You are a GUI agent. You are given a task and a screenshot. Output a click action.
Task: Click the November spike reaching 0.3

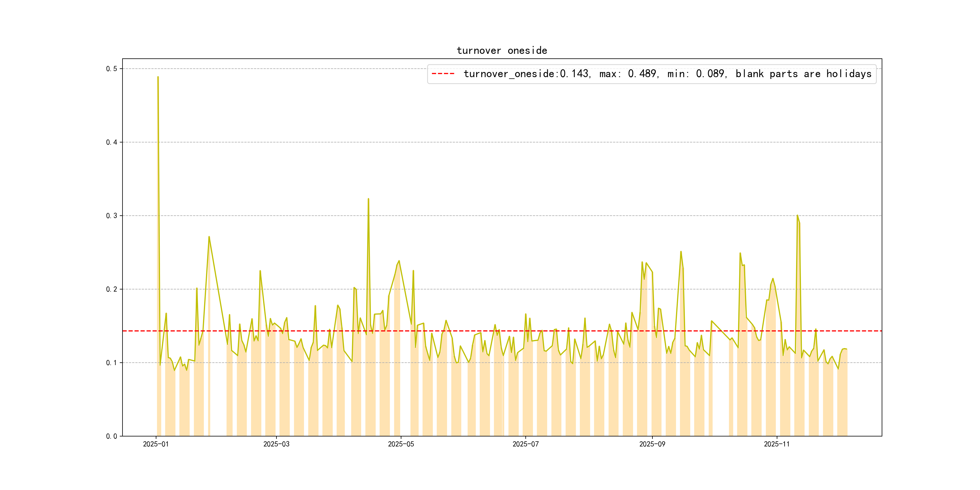[x=797, y=216]
